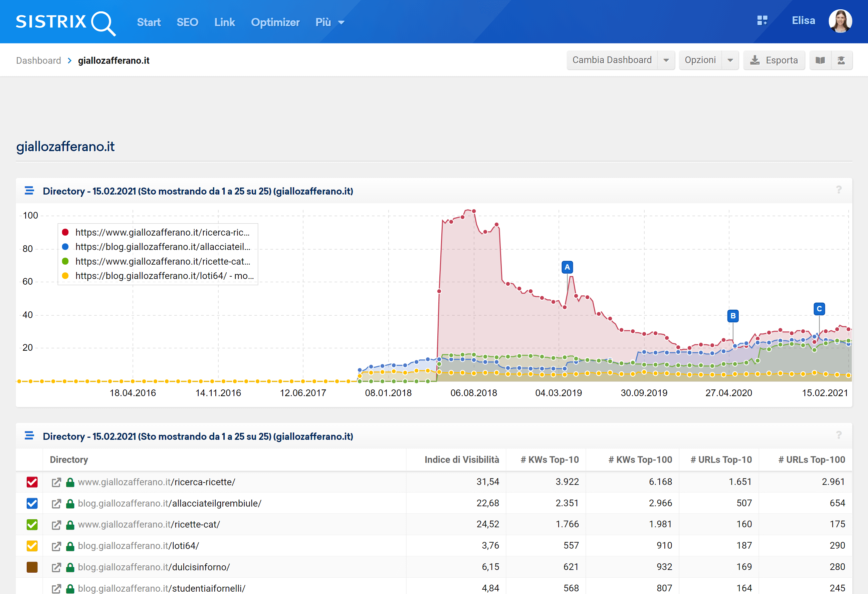Open the Opzioni dropdown arrow
This screenshot has width=868, height=594.
730,60
